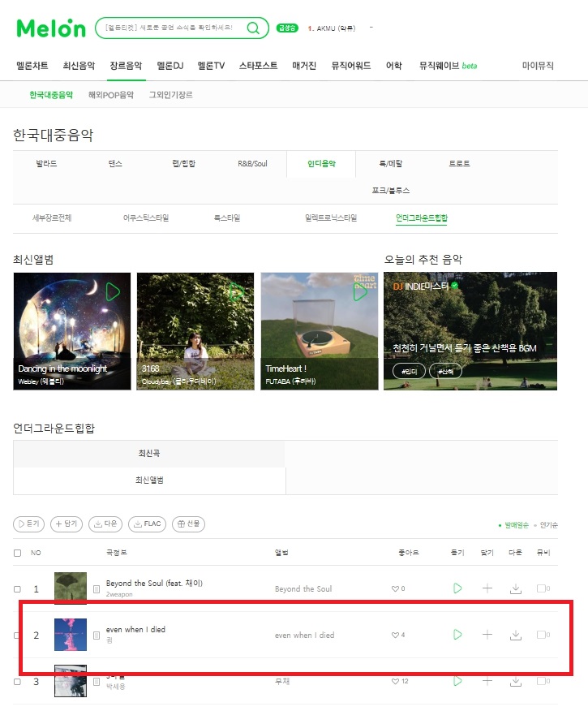Open the 멜론차트 menu
This screenshot has width=588, height=711.
32,66
